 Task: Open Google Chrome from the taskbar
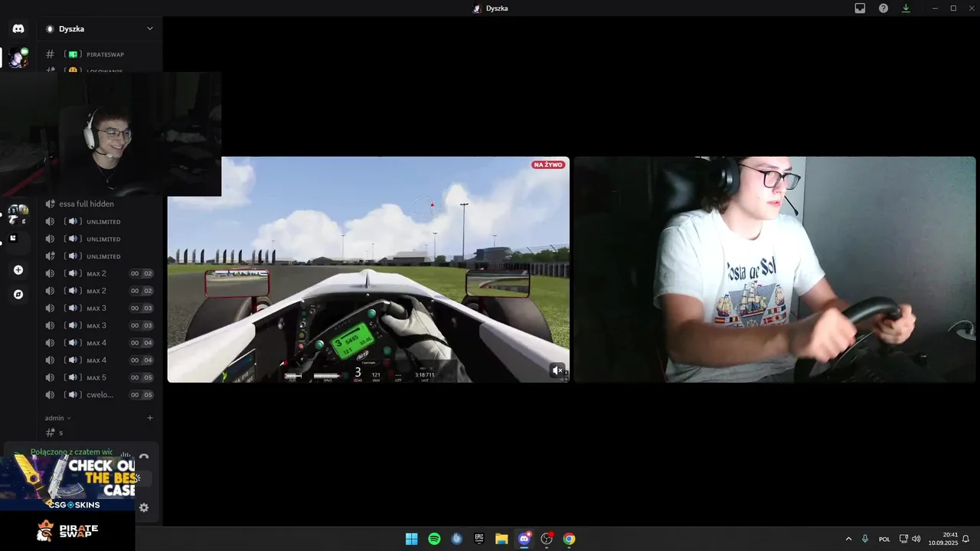(569, 539)
